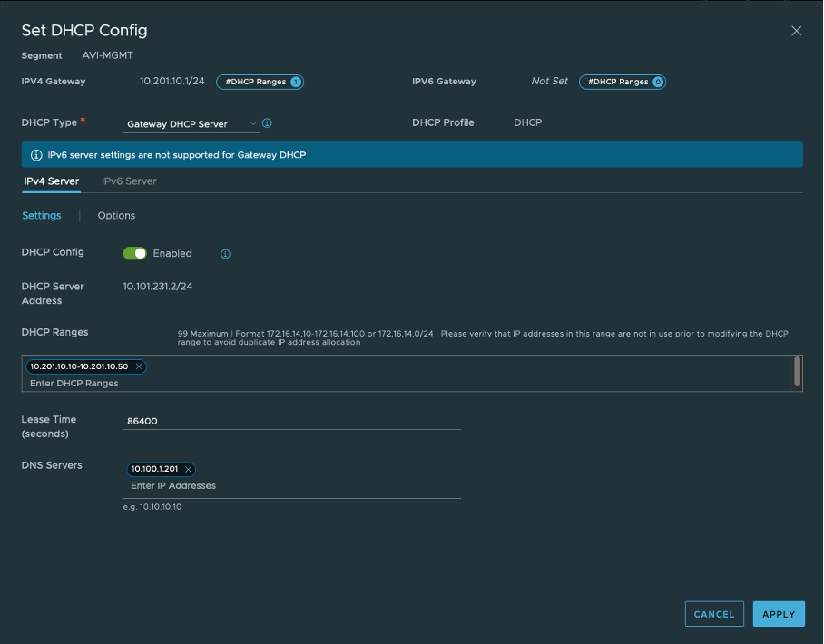Click the CANCEL button
824x644 pixels.
713,614
